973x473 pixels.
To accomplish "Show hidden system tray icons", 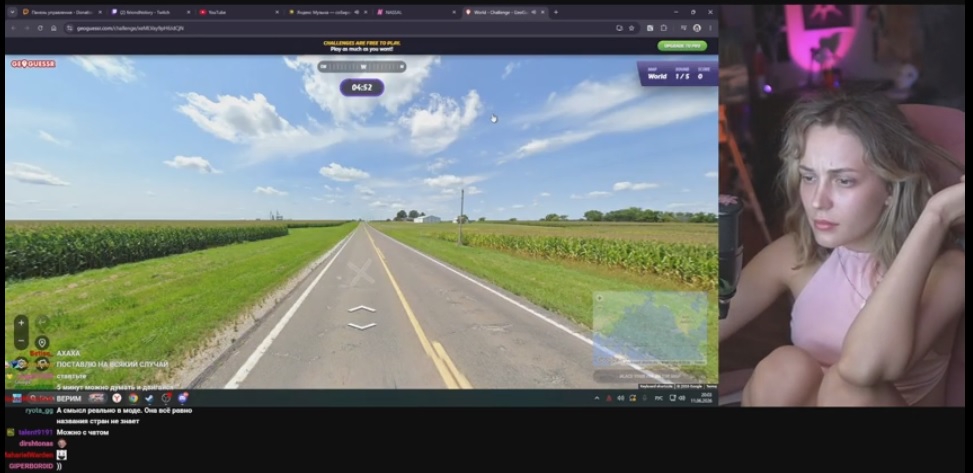I will click(x=596, y=399).
